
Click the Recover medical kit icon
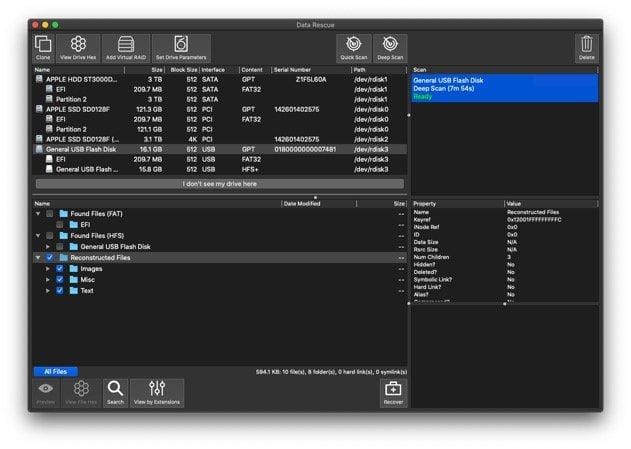393,393
